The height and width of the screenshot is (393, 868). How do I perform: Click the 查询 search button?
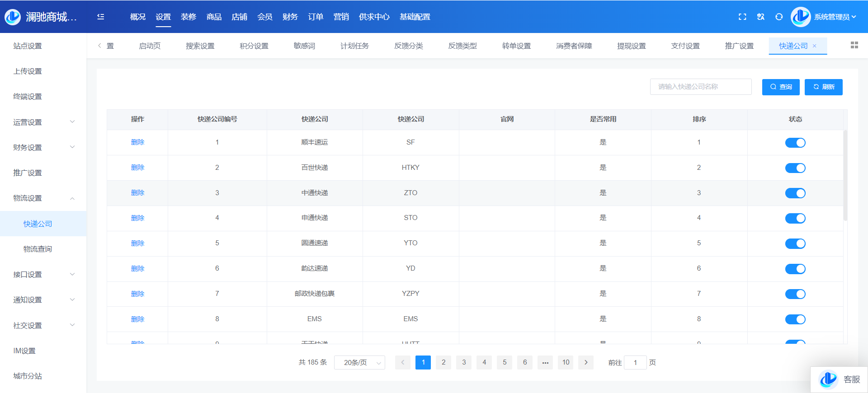point(781,87)
